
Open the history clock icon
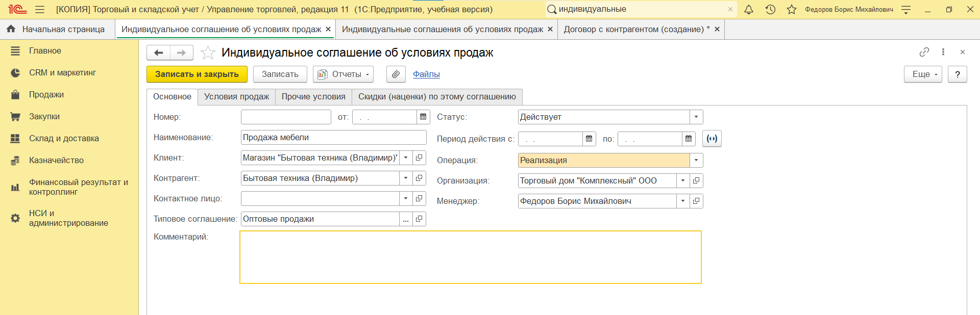[771, 9]
